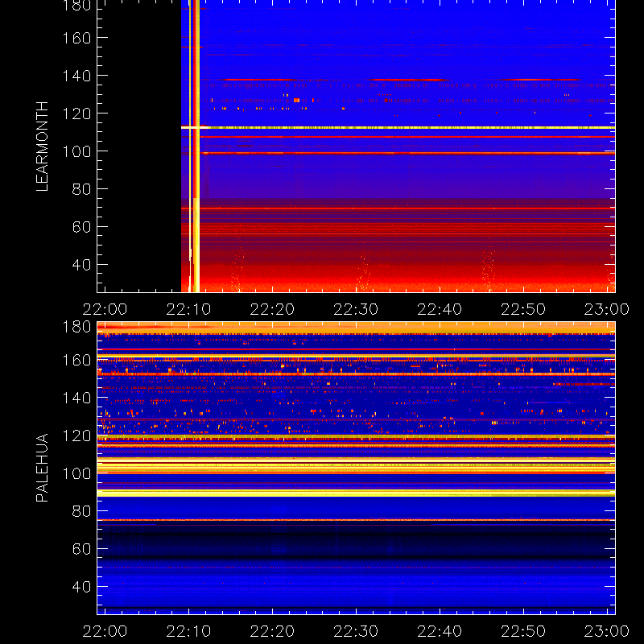Click inside the Learmonth spectrogram plot

[x=356, y=147]
